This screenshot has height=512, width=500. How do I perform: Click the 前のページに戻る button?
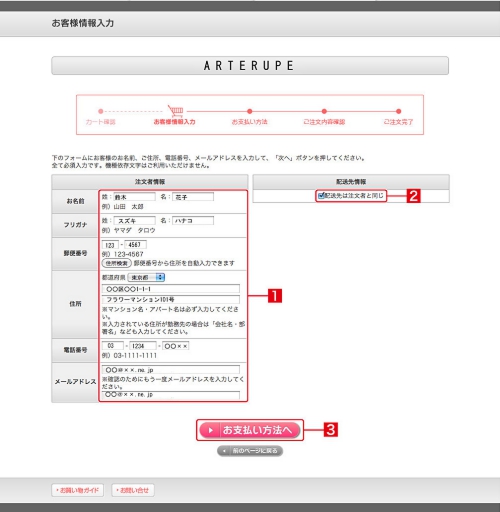250,451
